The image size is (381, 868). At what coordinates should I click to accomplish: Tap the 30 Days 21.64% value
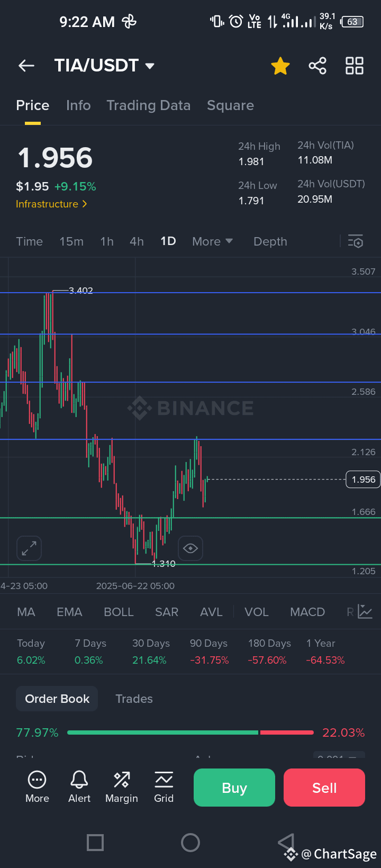tap(149, 660)
